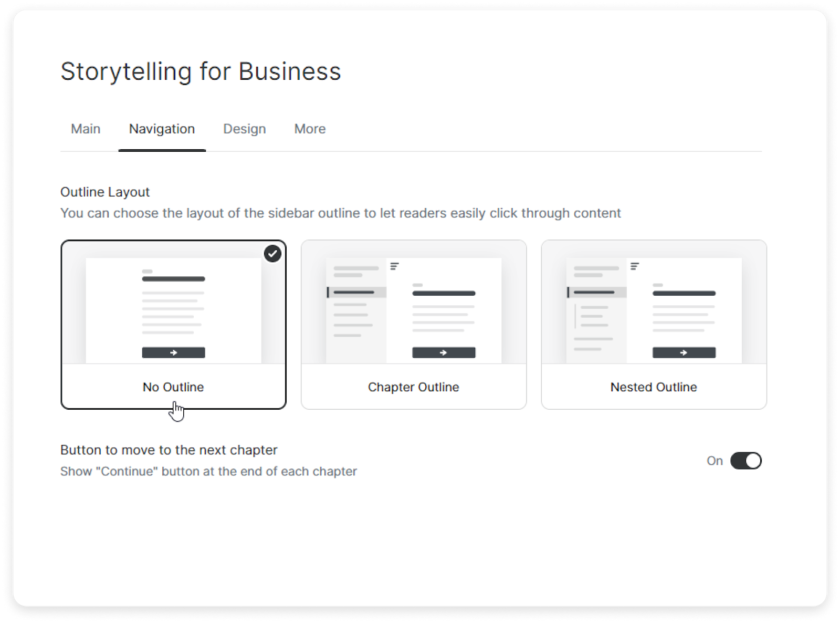Open the Design tab

tap(244, 129)
